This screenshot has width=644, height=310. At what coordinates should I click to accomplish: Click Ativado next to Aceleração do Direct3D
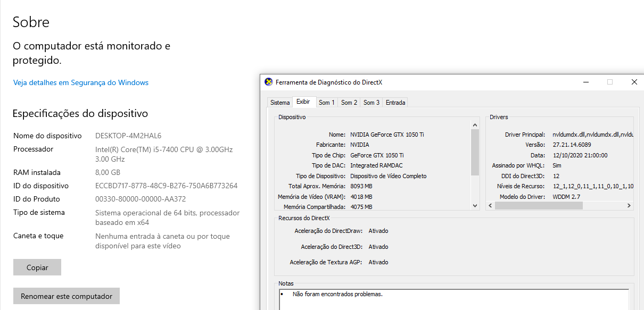[x=378, y=247]
